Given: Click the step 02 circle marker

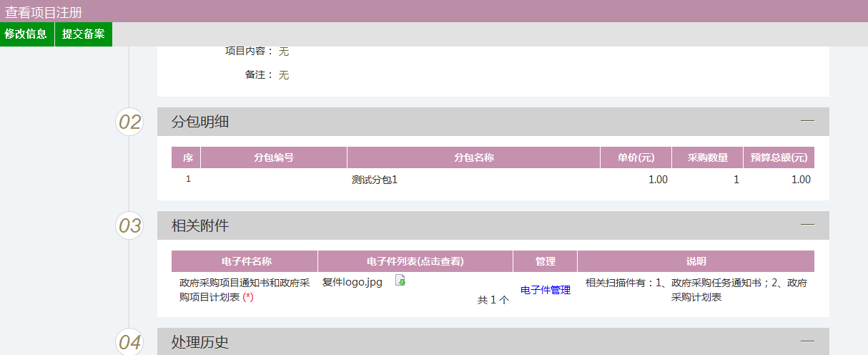Looking at the screenshot, I should pyautogui.click(x=129, y=122).
